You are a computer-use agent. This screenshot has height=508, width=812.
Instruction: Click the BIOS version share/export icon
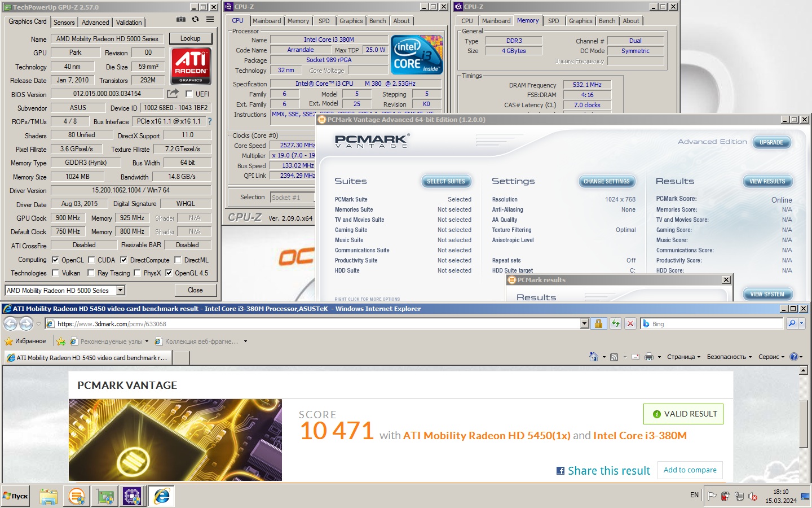[x=173, y=94]
